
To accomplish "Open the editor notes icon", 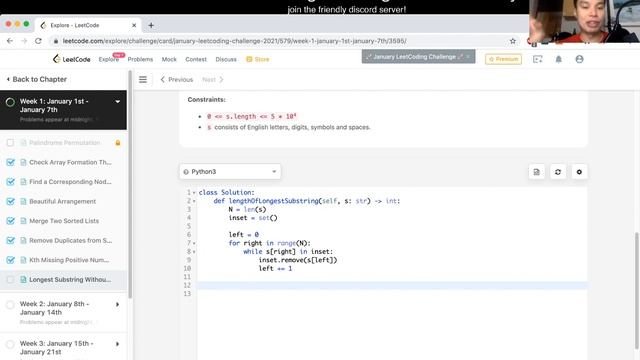I will (536, 172).
